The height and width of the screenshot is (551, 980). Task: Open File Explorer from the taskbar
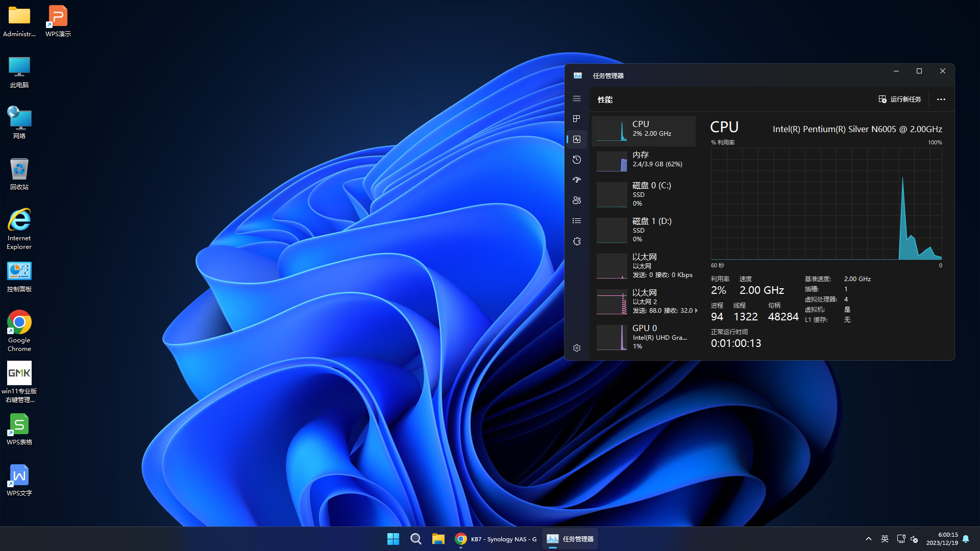click(x=438, y=539)
